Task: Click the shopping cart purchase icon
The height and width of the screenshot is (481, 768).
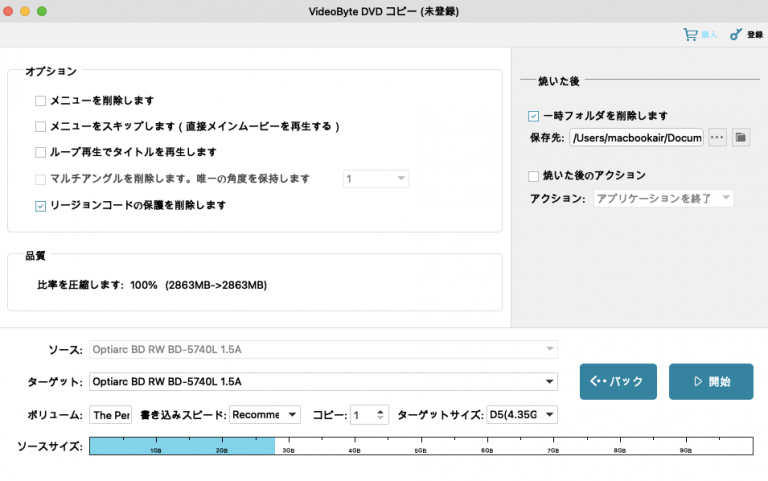Action: pyautogui.click(x=690, y=34)
